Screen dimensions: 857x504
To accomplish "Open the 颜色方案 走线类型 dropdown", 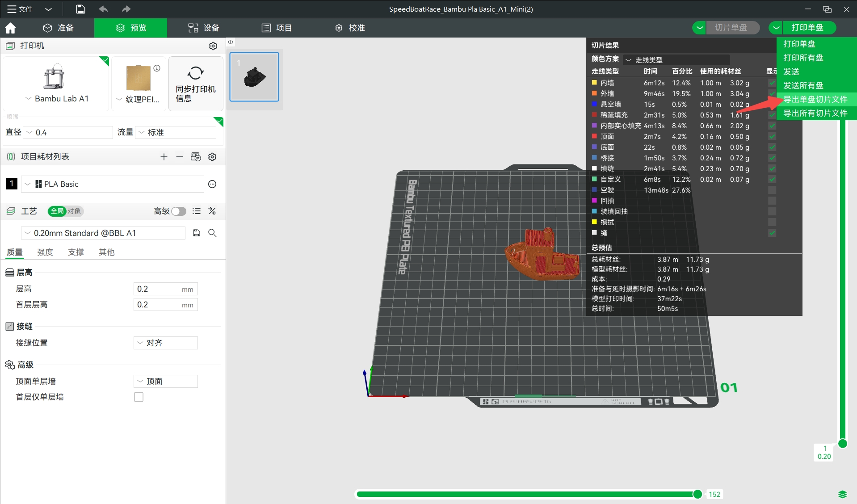I will tap(676, 59).
